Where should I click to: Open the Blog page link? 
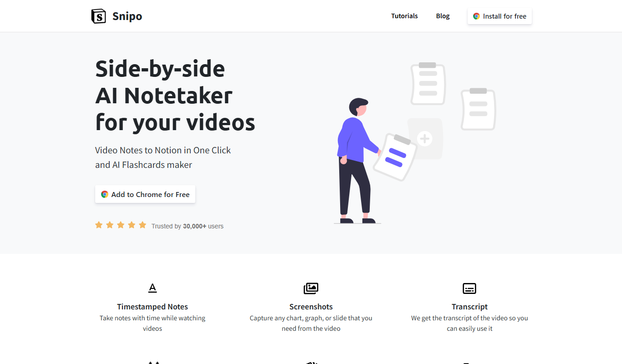[x=443, y=16]
